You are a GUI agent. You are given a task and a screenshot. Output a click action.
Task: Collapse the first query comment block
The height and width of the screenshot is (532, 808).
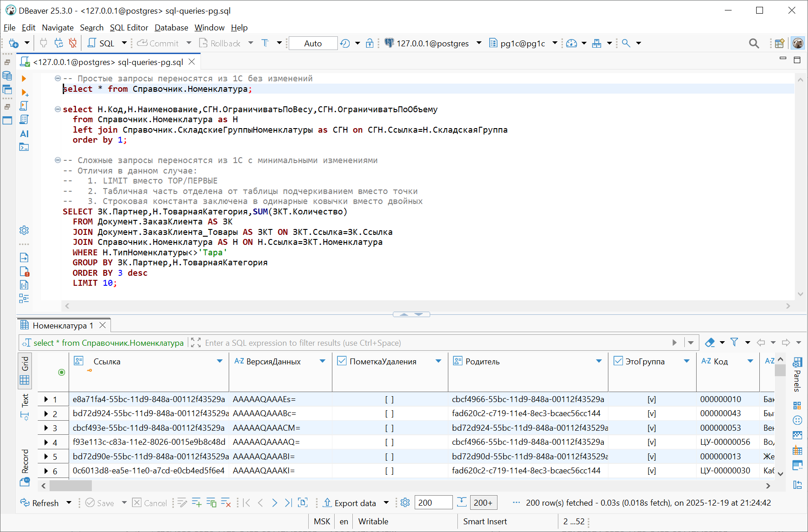57,77
